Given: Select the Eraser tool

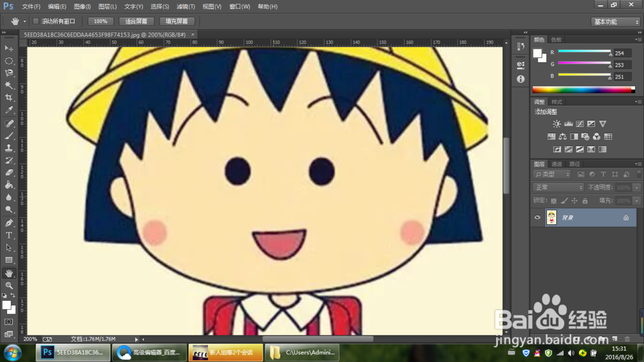Looking at the screenshot, I should point(8,173).
